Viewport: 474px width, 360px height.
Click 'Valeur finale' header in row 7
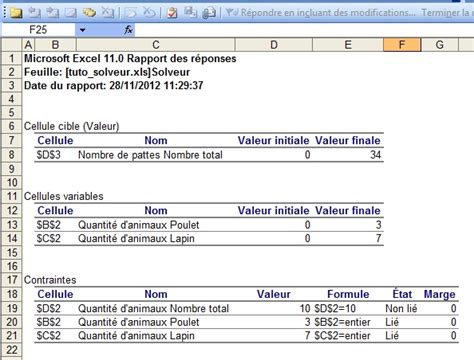point(348,140)
